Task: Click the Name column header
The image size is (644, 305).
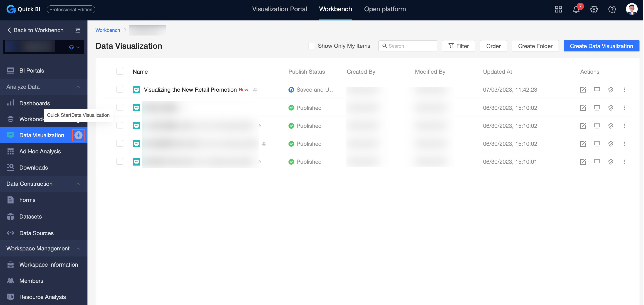Action: (x=140, y=72)
